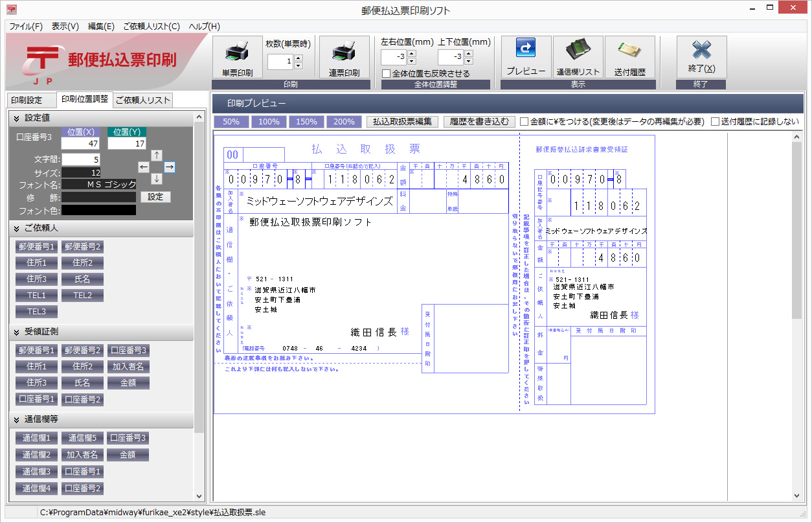Click the left panel vertical scrollbar
Screen dimensions: 812x523
pyautogui.click(x=199, y=307)
